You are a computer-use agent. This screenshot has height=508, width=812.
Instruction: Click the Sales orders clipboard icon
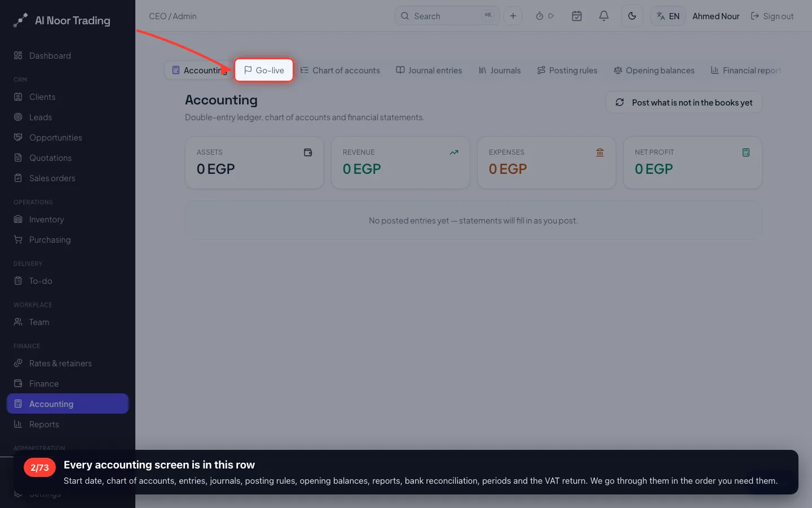[18, 178]
